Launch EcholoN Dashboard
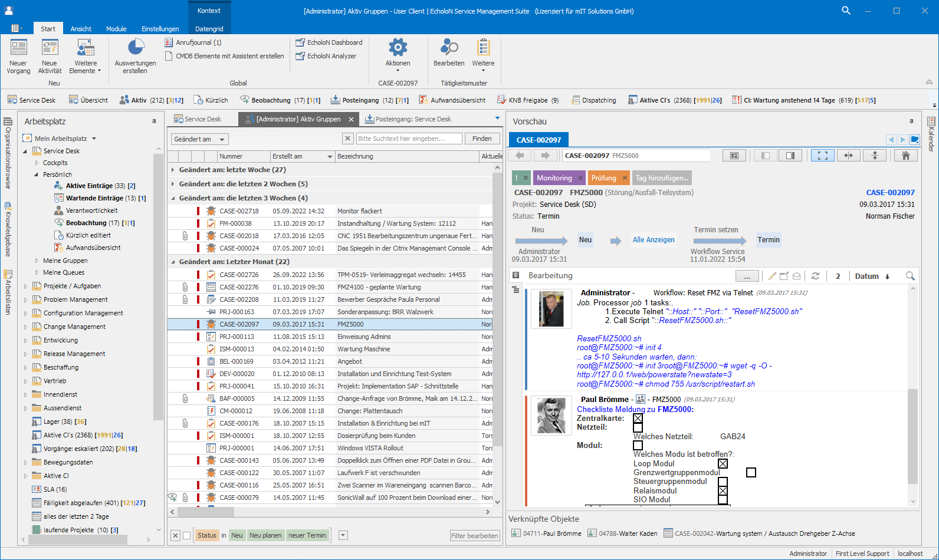The height and width of the screenshot is (560, 939). (x=329, y=42)
